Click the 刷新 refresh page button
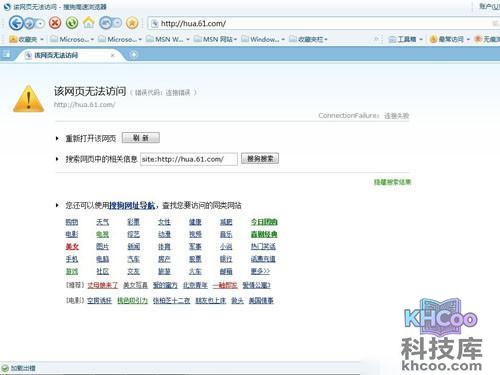The width and height of the screenshot is (500, 375). click(141, 138)
